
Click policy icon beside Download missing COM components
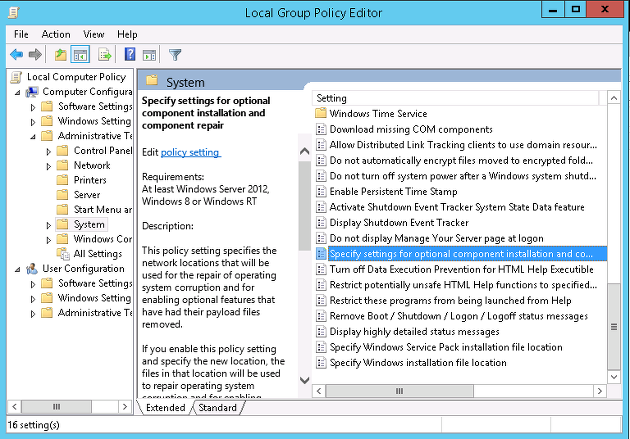321,129
